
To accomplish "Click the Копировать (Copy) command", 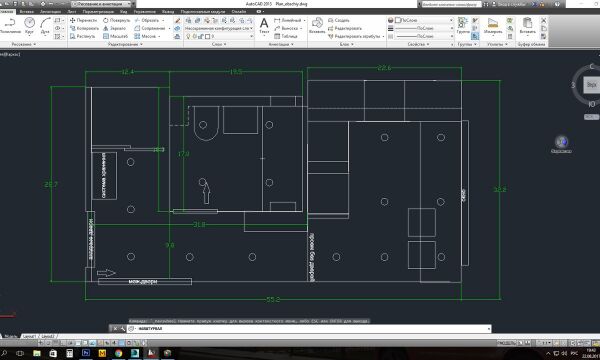I will point(84,28).
